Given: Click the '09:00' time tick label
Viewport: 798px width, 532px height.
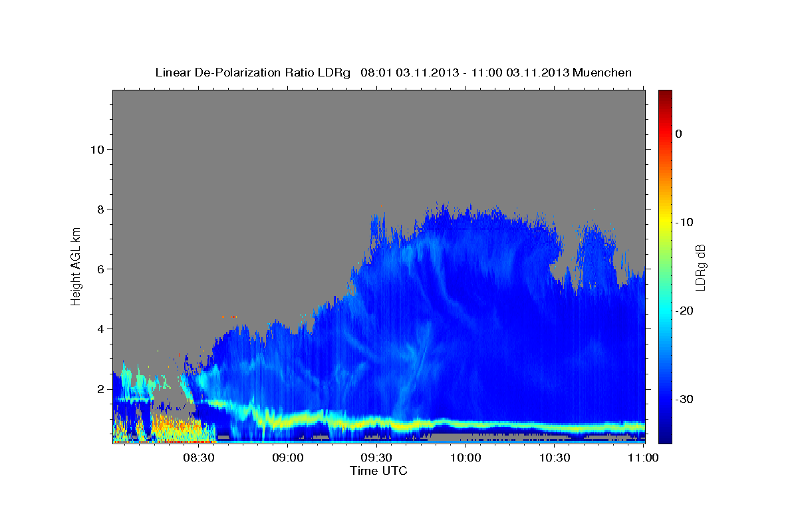Looking at the screenshot, I should (287, 458).
